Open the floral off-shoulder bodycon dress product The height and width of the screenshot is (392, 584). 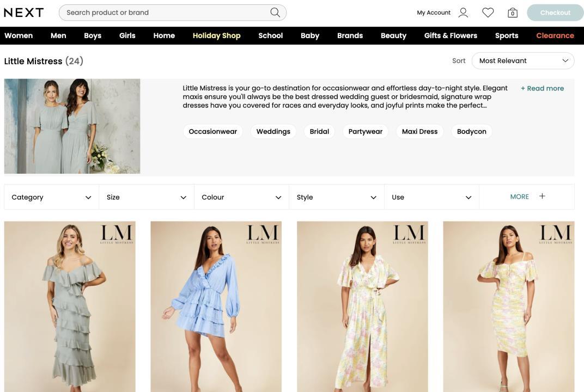coord(509,307)
